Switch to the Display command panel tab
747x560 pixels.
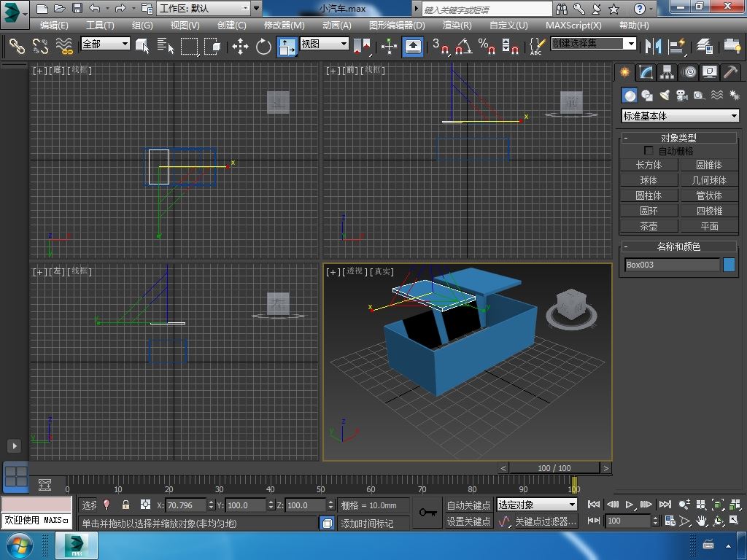[x=710, y=72]
